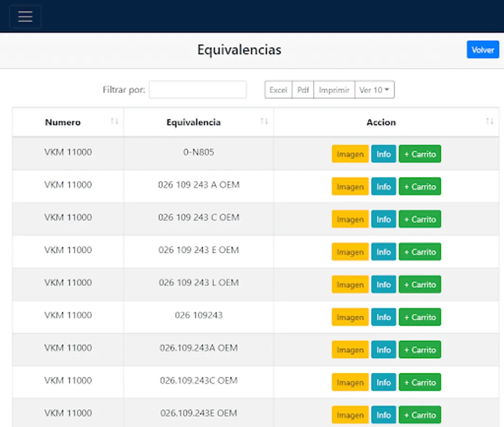Add 026 109 243 L OEM to Carrito

coord(420,284)
